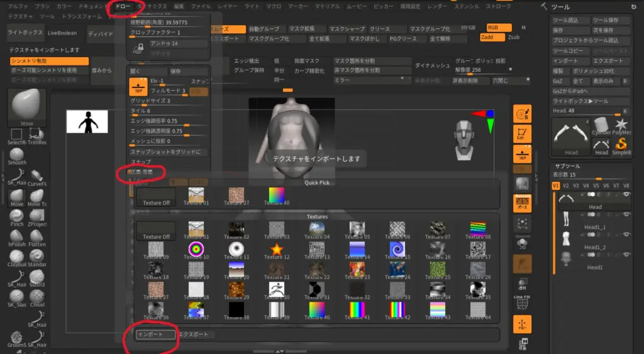
Task: Click the インポート button in texture popup
Action: point(155,335)
